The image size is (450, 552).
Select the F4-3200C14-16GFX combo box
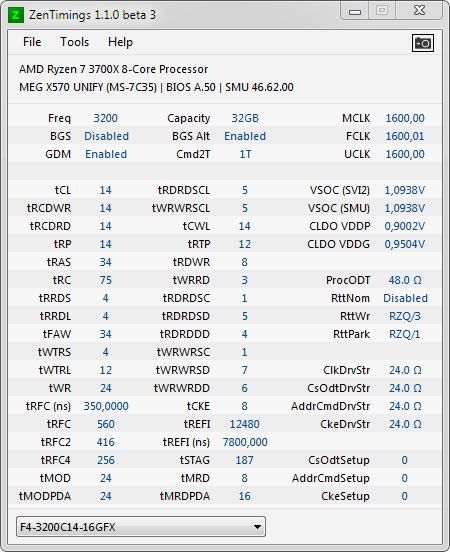click(141, 527)
